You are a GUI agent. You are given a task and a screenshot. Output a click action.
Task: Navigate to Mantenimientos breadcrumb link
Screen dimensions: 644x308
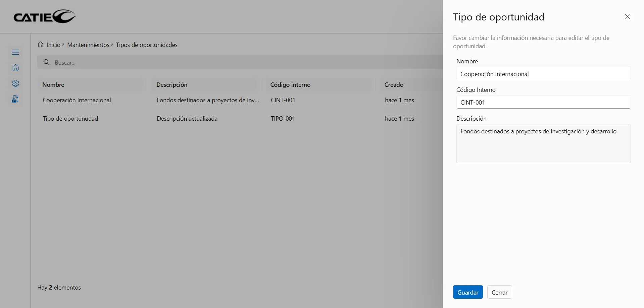[x=88, y=45]
